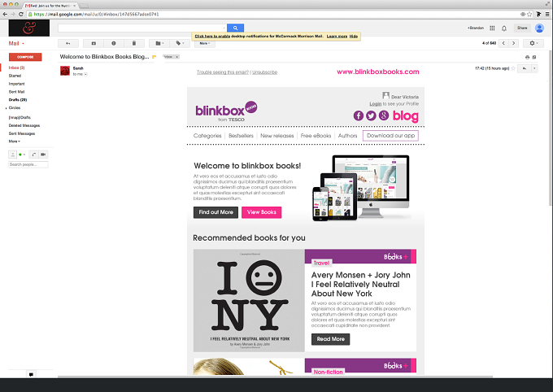The image size is (553, 392).
Task: Click the blue search button
Action: click(235, 28)
